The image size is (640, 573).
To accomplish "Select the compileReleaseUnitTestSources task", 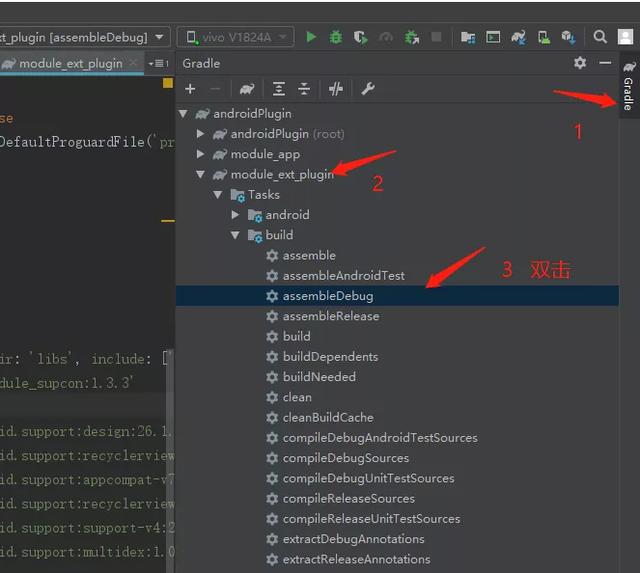I will 371,519.
